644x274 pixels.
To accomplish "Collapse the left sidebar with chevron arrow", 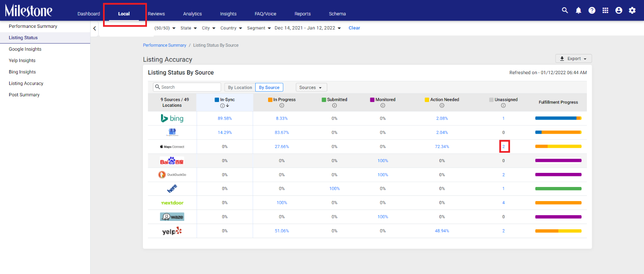I will coord(95,29).
